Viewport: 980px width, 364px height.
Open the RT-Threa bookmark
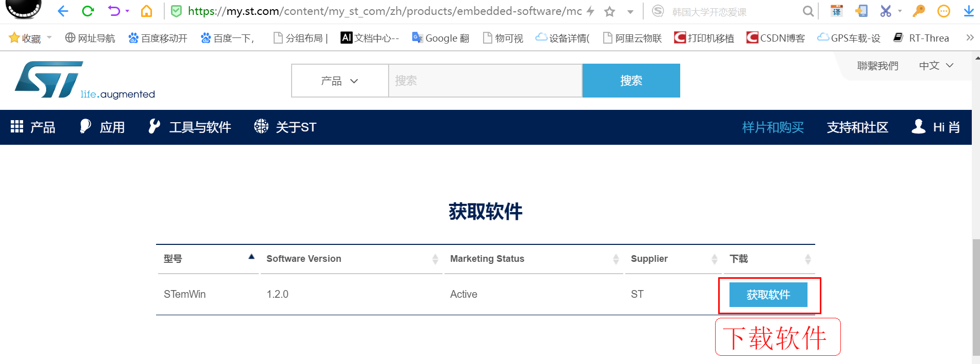[921, 38]
